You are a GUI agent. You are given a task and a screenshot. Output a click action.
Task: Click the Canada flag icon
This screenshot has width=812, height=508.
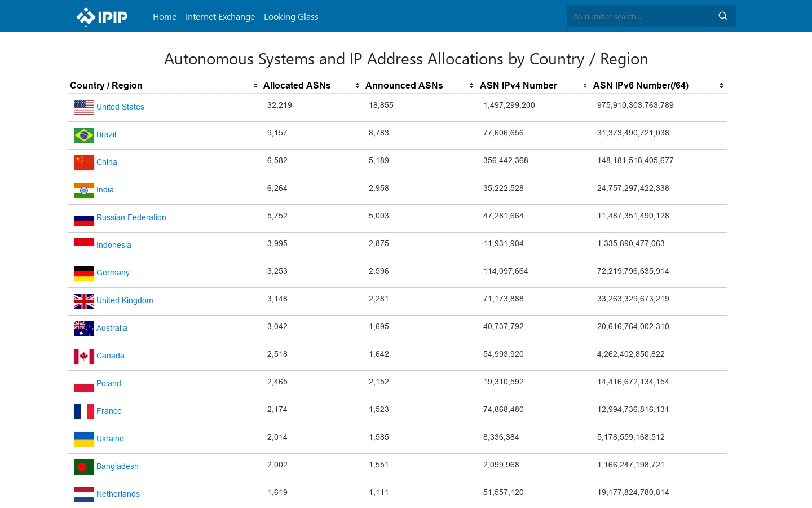pos(84,356)
